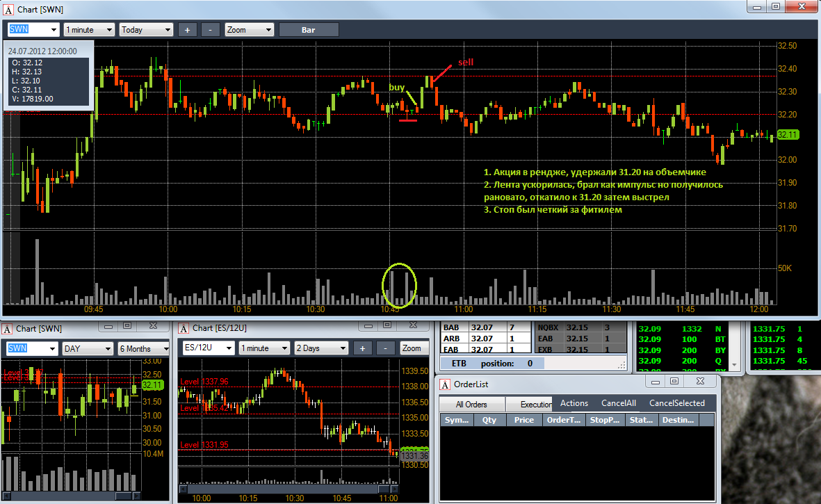Viewport: 821px width, 504px height.
Task: Click the tape list scrollbar down arrow
Action: [x=734, y=365]
